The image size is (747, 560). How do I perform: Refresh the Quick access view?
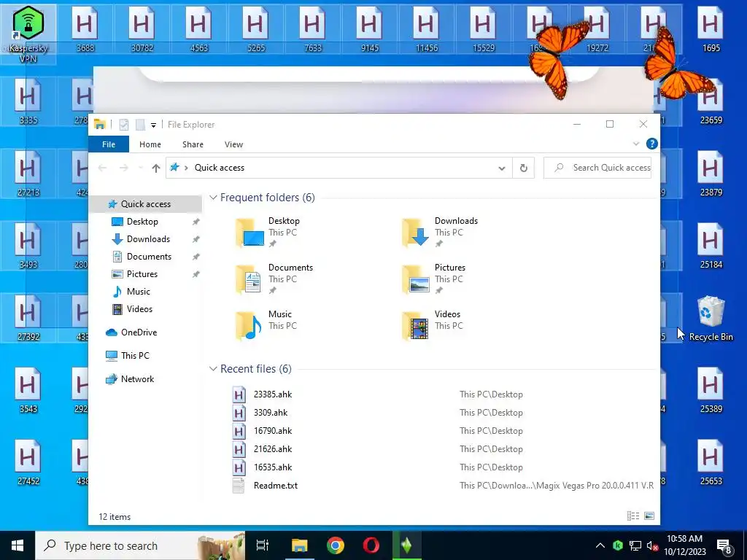[523, 168]
